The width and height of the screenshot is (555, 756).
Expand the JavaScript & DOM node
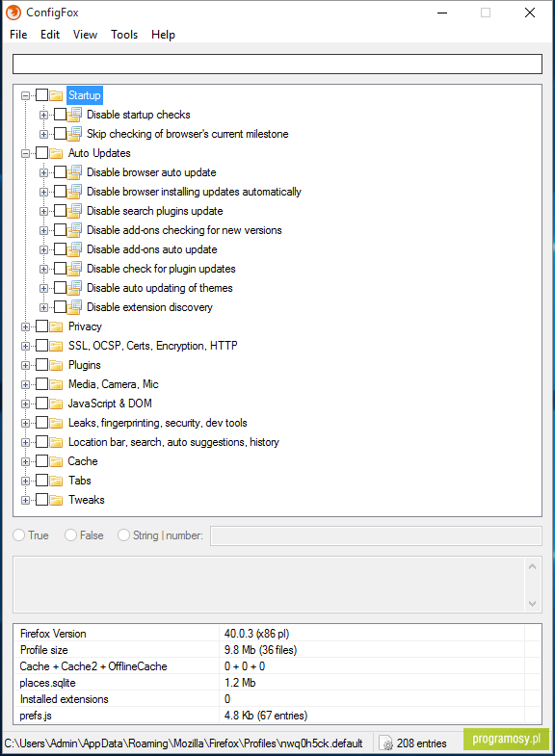tap(26, 404)
